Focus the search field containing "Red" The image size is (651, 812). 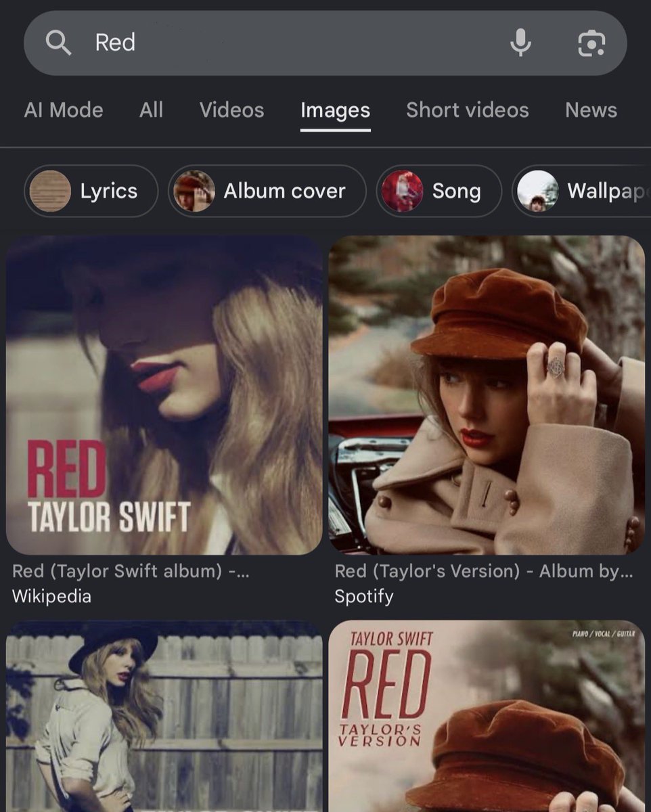tap(325, 43)
